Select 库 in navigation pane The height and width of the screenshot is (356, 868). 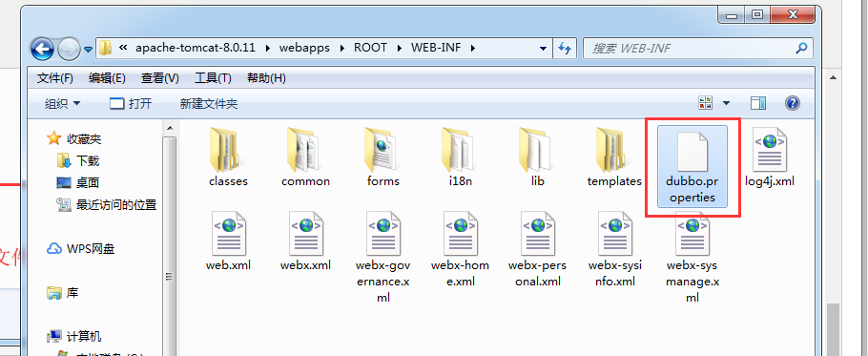click(x=63, y=293)
